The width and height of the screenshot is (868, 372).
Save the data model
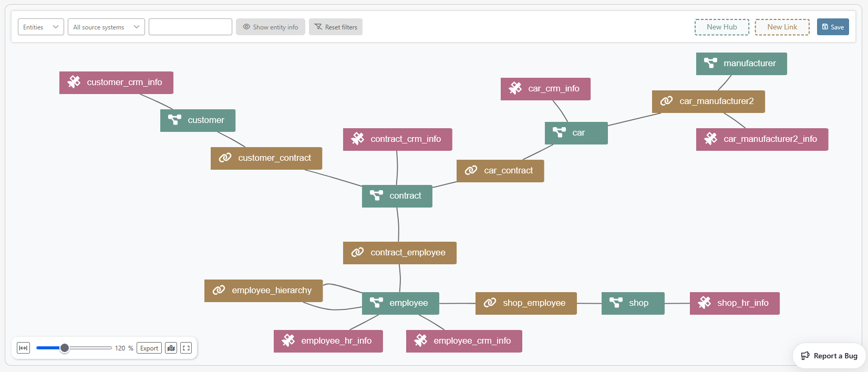pos(833,27)
